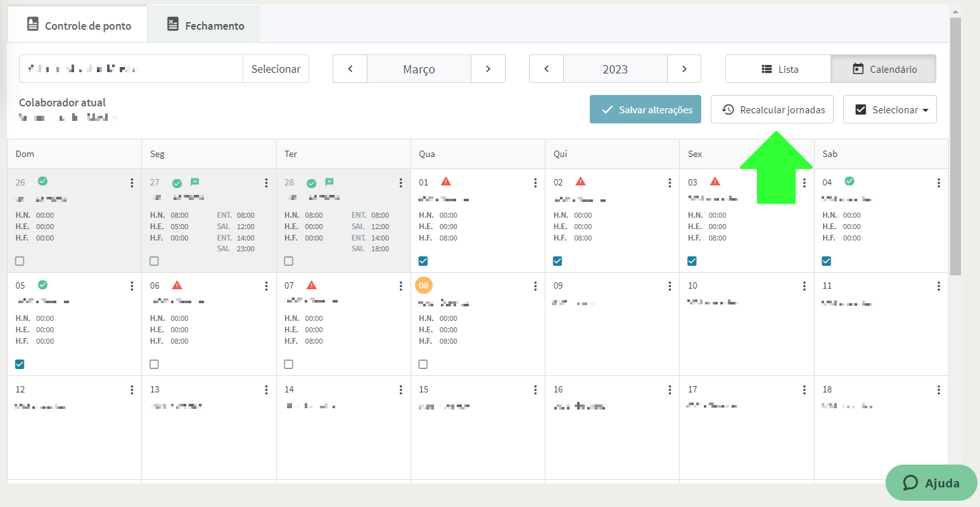The image size is (980, 507).
Task: Click green check icon on day 04
Action: click(850, 181)
